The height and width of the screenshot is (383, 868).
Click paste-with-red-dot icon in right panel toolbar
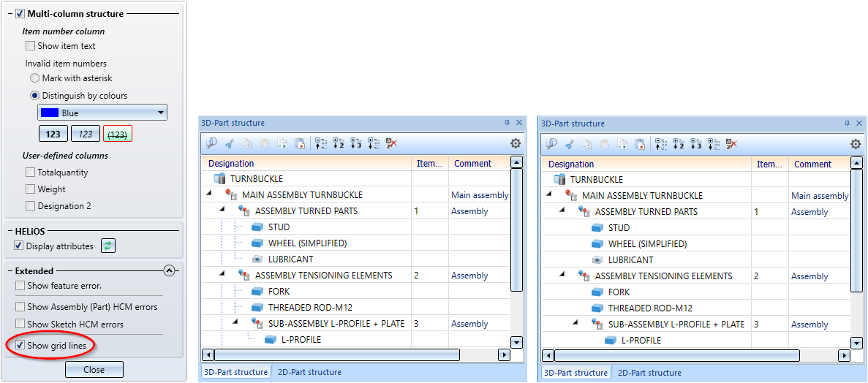tap(639, 144)
